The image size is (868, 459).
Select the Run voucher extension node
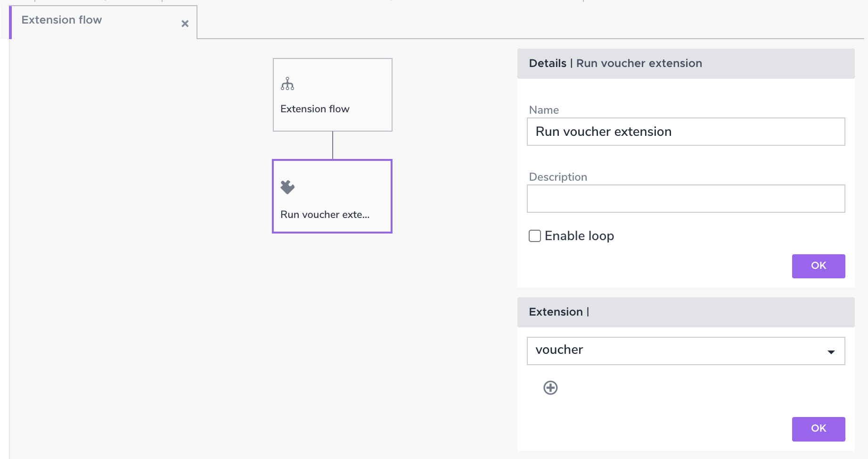point(332,196)
